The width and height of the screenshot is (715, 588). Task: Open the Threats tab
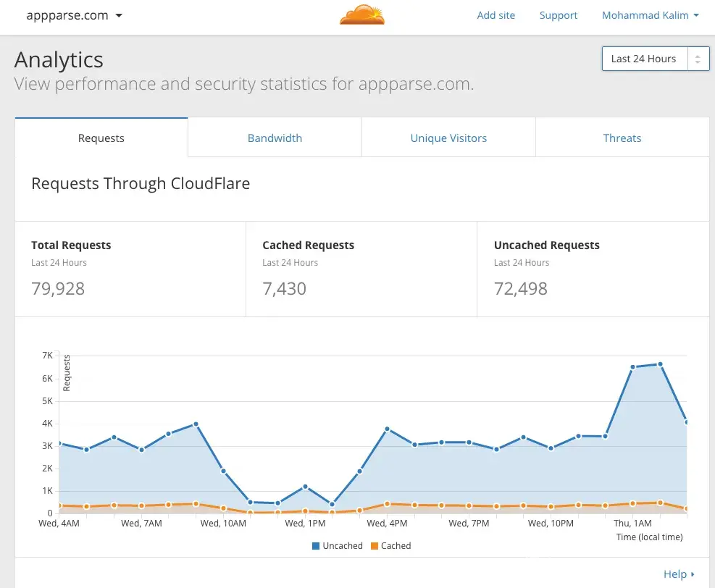(x=622, y=138)
